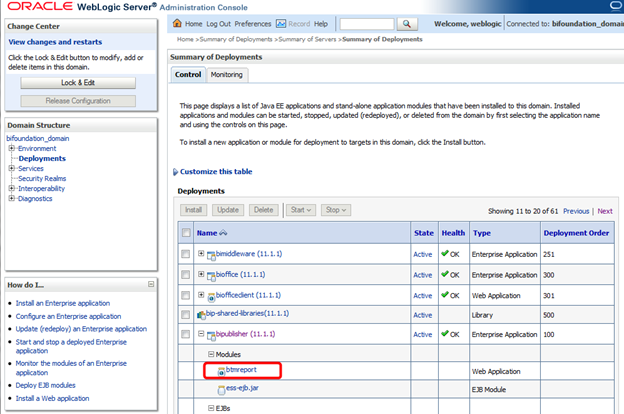Switch to the Monitoring tab

click(226, 75)
